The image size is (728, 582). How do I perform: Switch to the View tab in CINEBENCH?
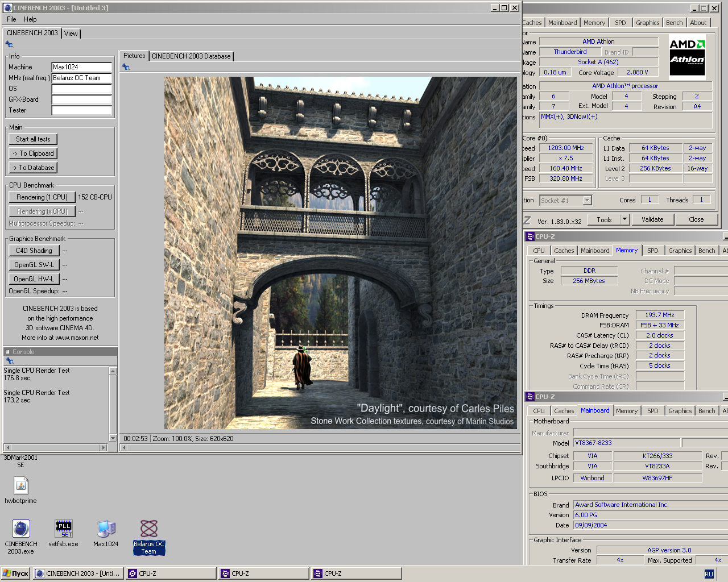tap(71, 34)
